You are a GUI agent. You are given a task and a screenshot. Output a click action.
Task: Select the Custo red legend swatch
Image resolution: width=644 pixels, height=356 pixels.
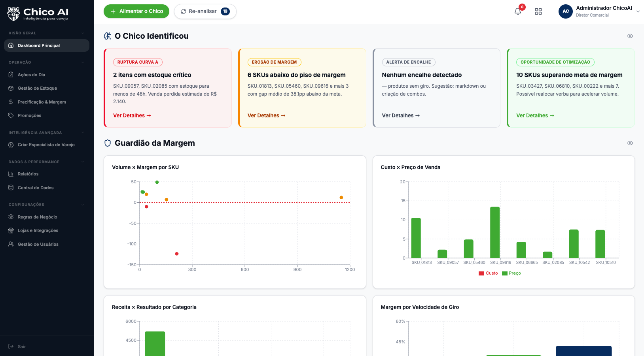[481, 273]
